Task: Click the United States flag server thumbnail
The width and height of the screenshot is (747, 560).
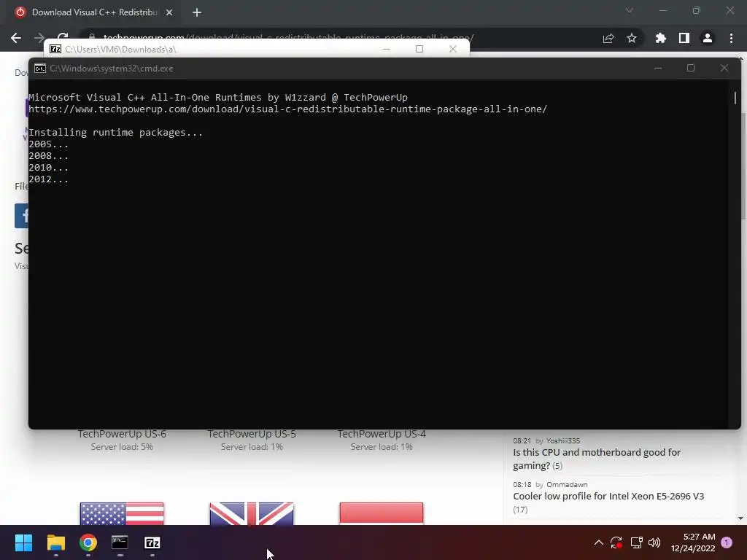Action: point(122,513)
